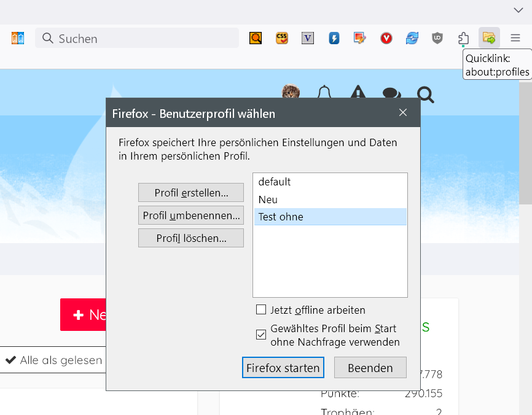Enable Jetzt offline arbeiten checkbox
The image size is (532, 415).
[x=261, y=309]
